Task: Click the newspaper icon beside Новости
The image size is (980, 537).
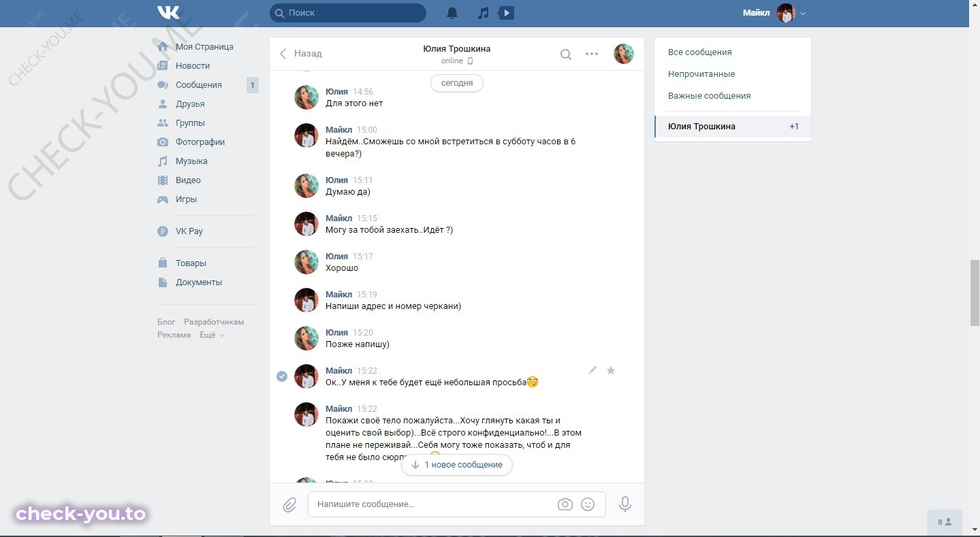Action: (x=163, y=66)
